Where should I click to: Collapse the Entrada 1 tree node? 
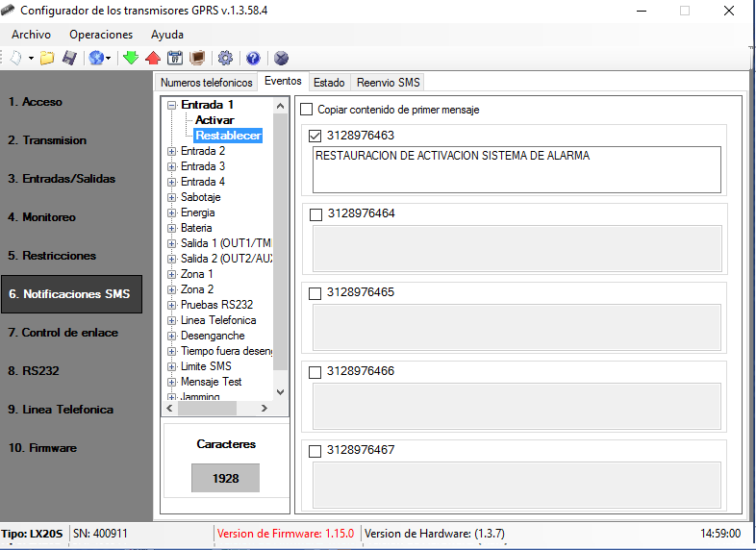pos(171,105)
